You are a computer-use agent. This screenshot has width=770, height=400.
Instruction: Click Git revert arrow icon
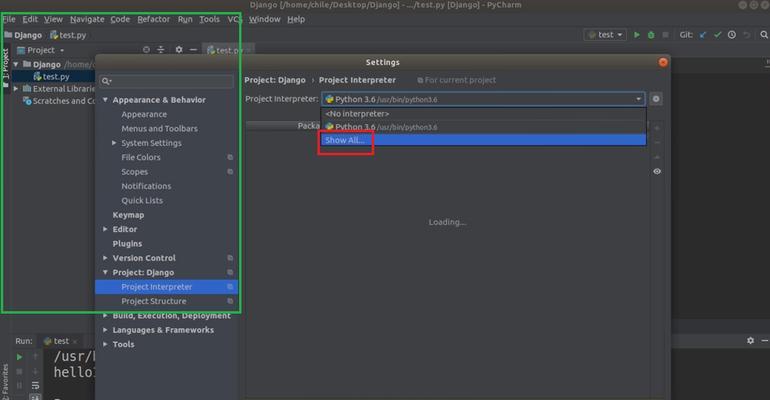click(746, 35)
